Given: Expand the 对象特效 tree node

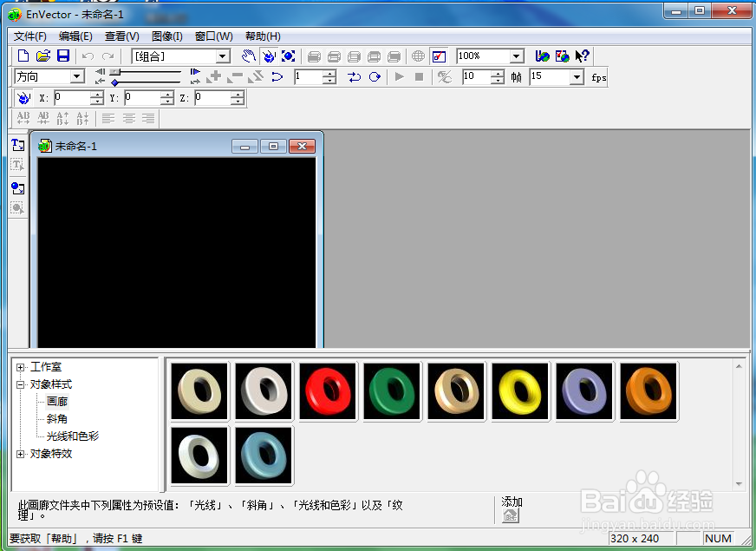Looking at the screenshot, I should (x=20, y=454).
